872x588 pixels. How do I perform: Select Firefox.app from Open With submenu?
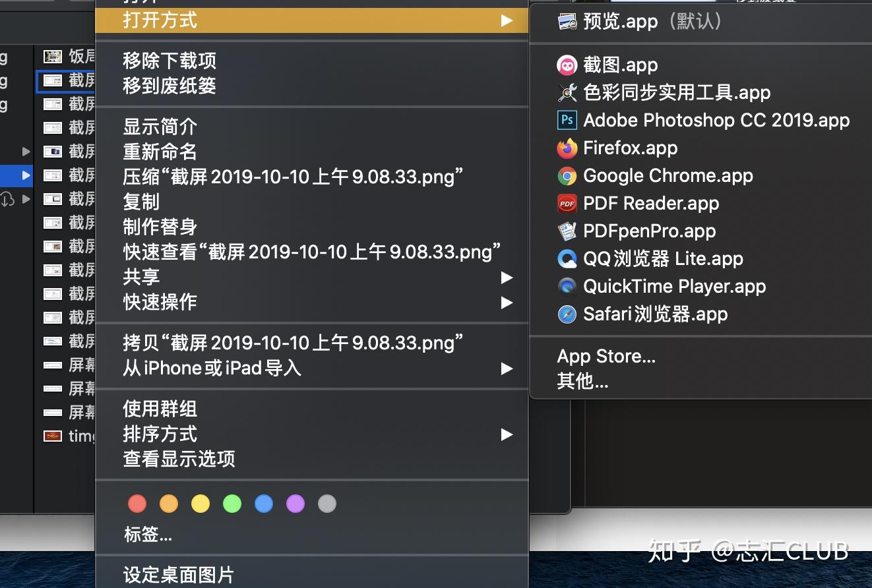[x=629, y=148]
